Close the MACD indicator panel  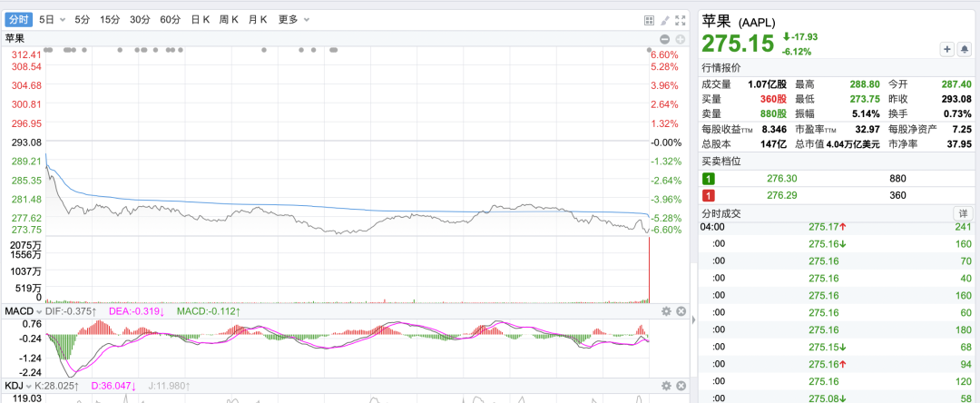point(681,311)
